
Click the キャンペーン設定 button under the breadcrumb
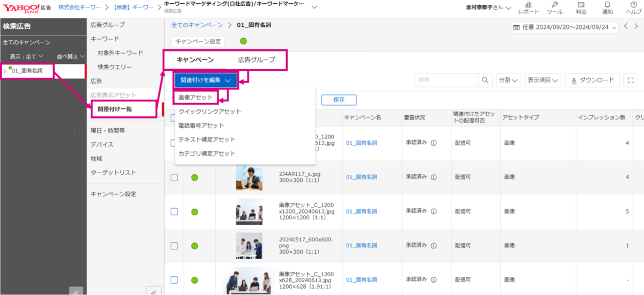coord(197,41)
